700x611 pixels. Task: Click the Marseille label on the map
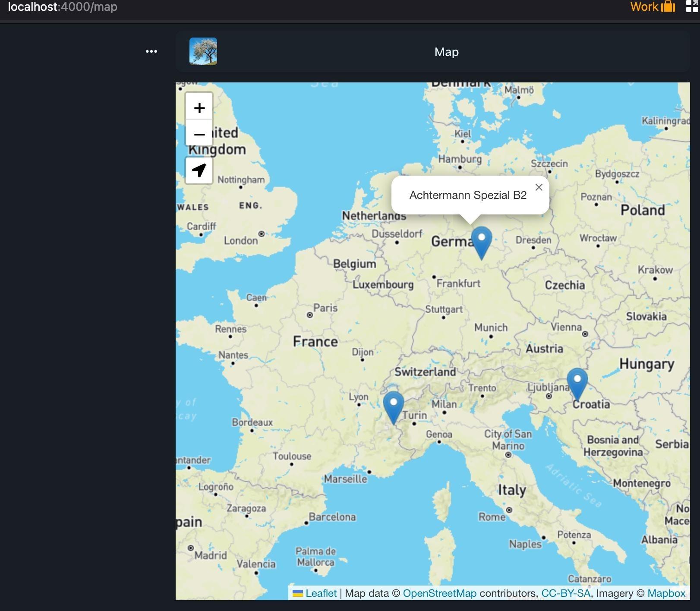[346, 479]
